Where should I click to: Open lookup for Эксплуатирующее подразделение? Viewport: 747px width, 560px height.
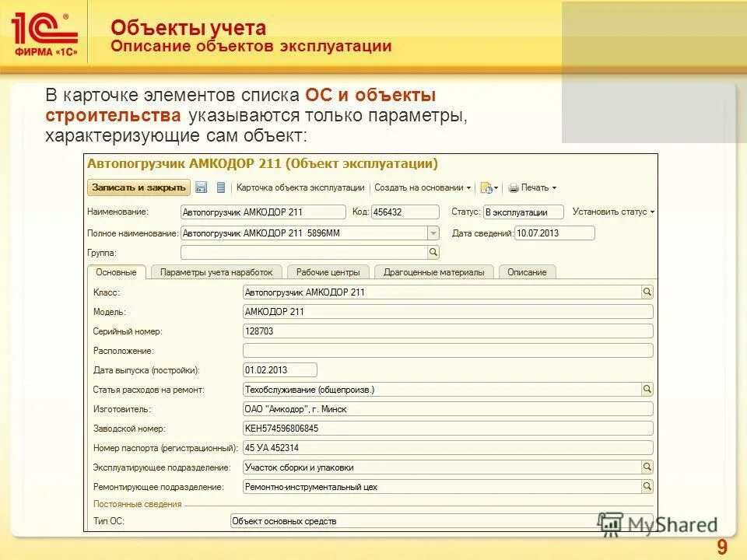click(647, 466)
